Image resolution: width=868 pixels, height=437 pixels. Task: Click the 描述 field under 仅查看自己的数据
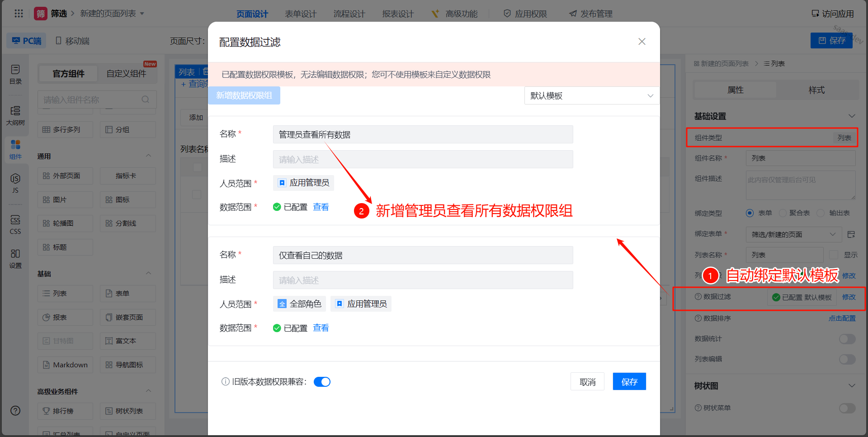[423, 280]
